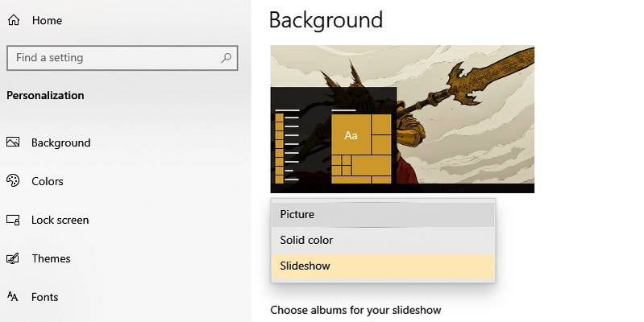Open the Home settings page
Viewport: 644px width, 322px height.
click(48, 20)
